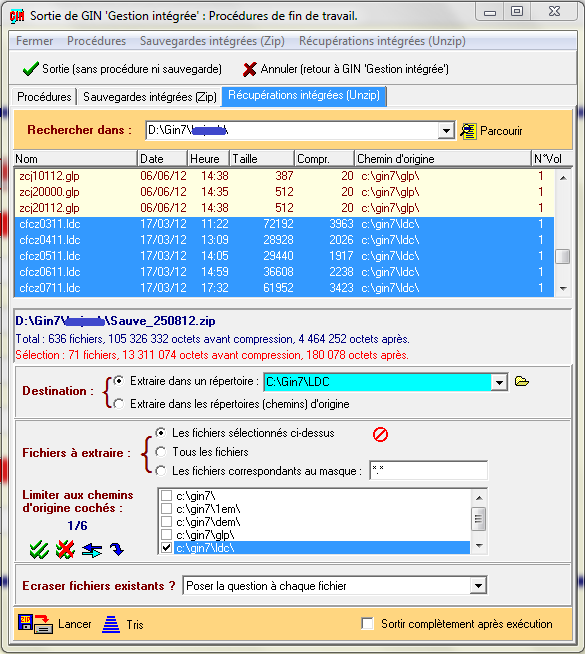The height and width of the screenshot is (654, 585).
Task: Click the origin paths list scrollbar thumb
Action: coord(479,519)
